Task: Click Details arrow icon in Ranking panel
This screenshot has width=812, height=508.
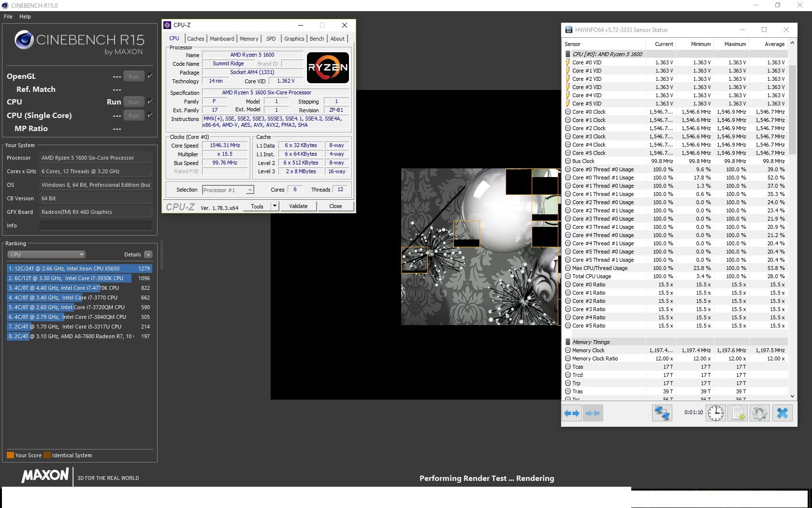Action: [x=148, y=254]
